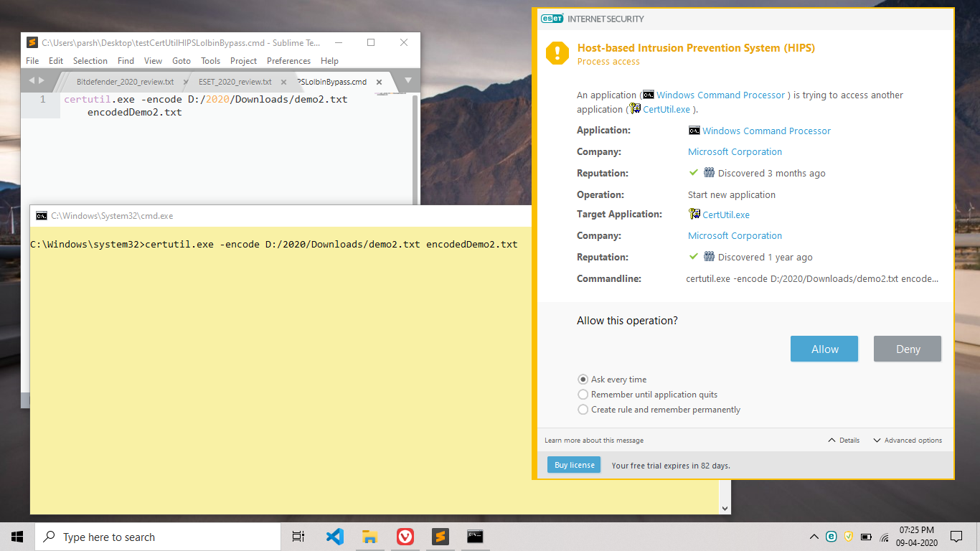Click the previous tab arrow in Sublime
Screen dimensions: 980x551
tap(31, 80)
